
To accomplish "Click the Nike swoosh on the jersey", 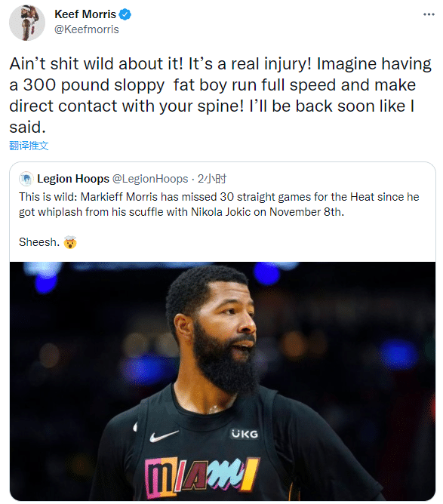I will click(164, 436).
